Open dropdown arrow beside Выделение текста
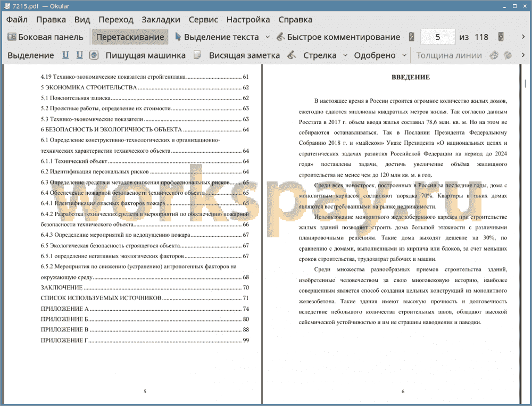The width and height of the screenshot is (532, 406). tap(268, 37)
